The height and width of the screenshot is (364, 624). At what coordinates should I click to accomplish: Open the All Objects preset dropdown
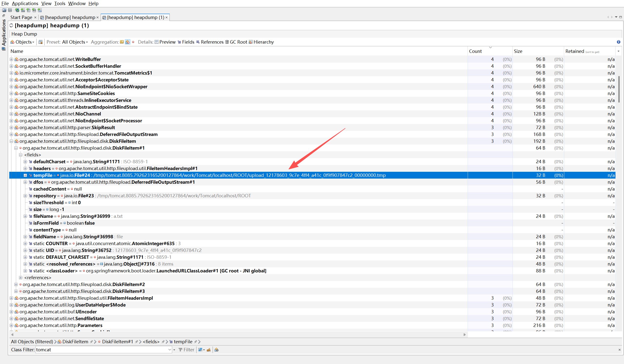pyautogui.click(x=75, y=42)
